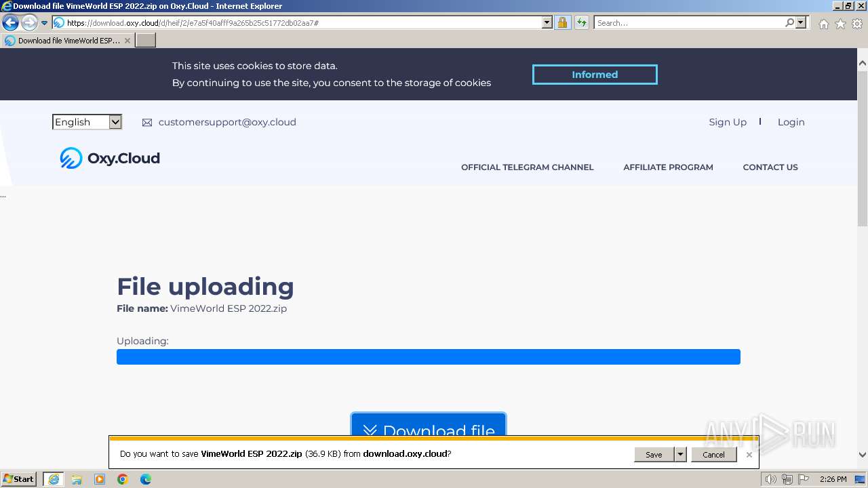Open the Windows Start button
Screen dimensions: 868x488
19,479
